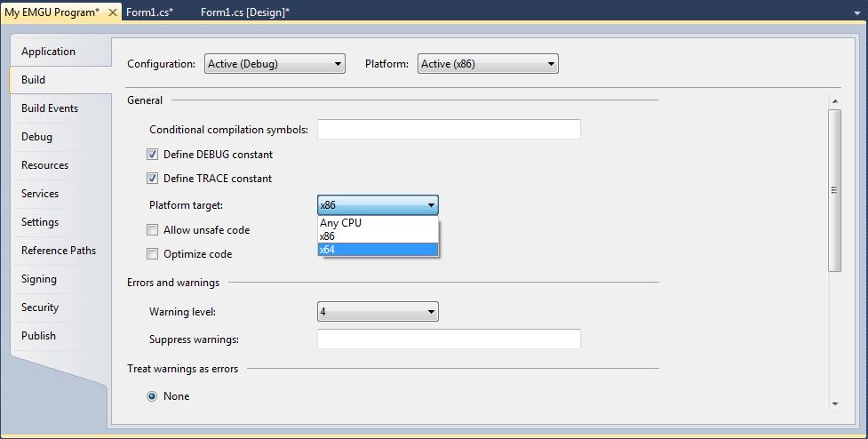Choose x64 in Platform target list

coord(378,250)
